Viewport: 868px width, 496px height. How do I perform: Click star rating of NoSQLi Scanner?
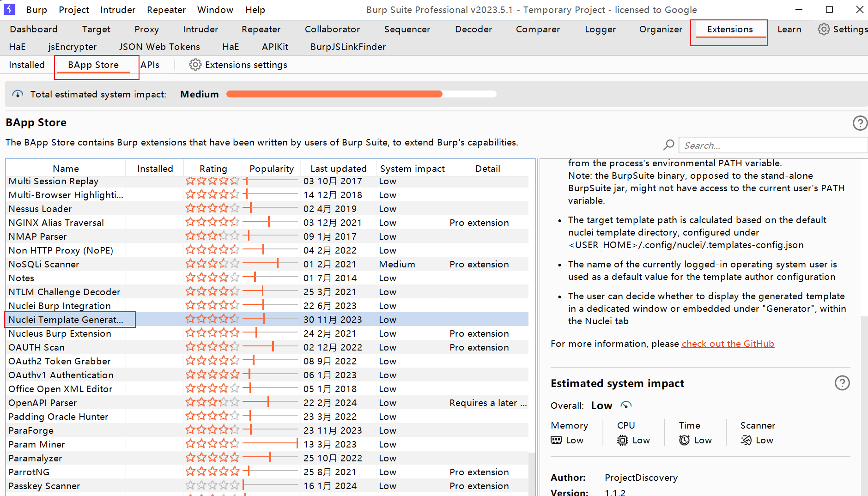212,264
